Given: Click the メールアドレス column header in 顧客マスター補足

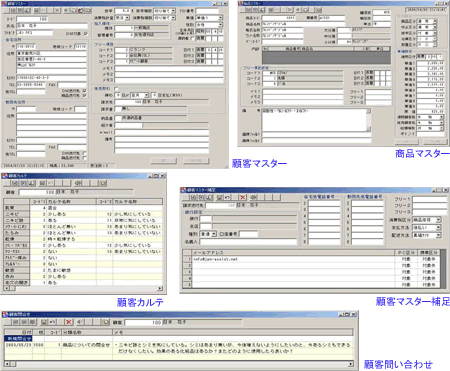Looking at the screenshot, I should tap(293, 253).
